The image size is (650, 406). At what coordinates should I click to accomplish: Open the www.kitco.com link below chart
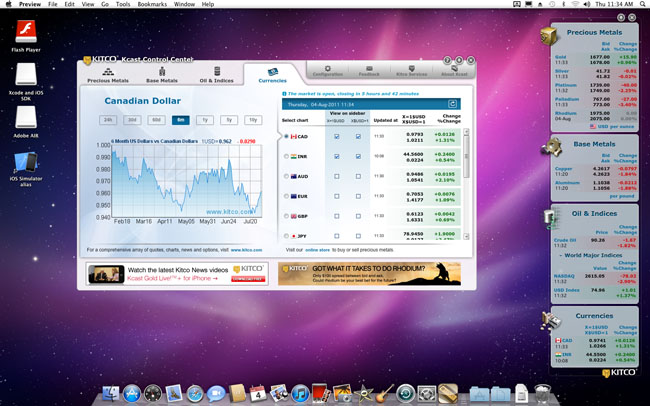pyautogui.click(x=246, y=250)
